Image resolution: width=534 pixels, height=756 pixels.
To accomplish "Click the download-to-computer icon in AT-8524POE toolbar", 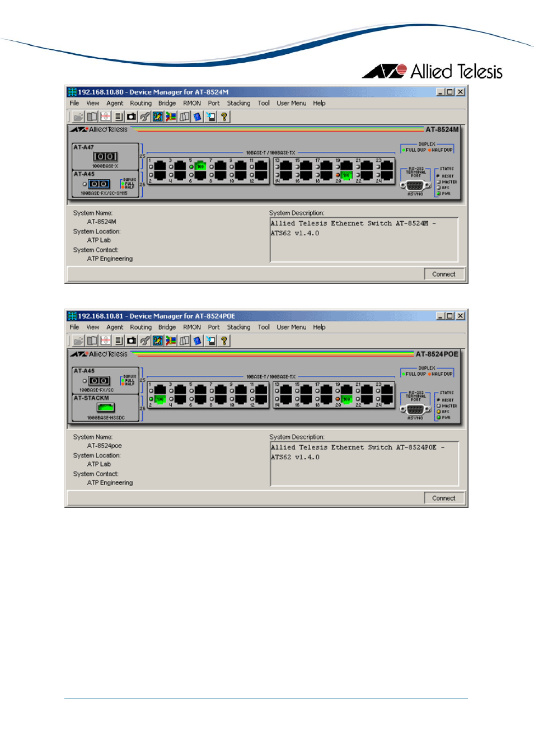I will coord(210,340).
